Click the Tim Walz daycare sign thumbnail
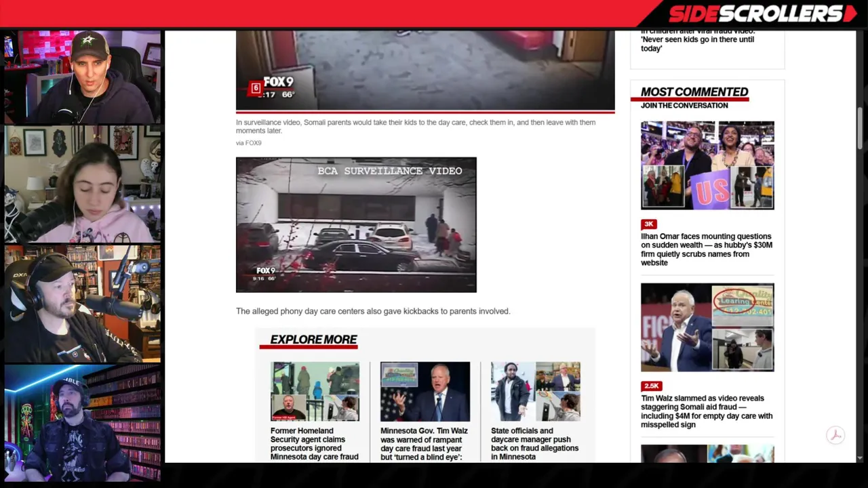This screenshot has height=488, width=868. (x=707, y=327)
